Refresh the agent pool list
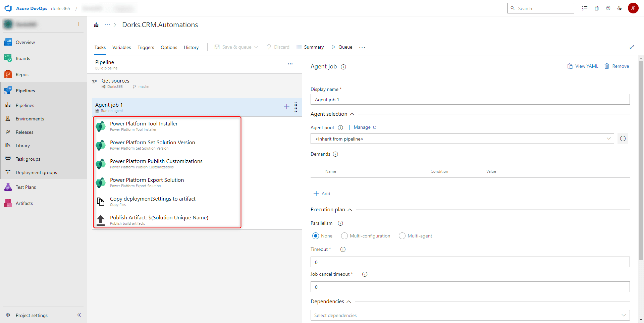The image size is (644, 323). coord(623,139)
